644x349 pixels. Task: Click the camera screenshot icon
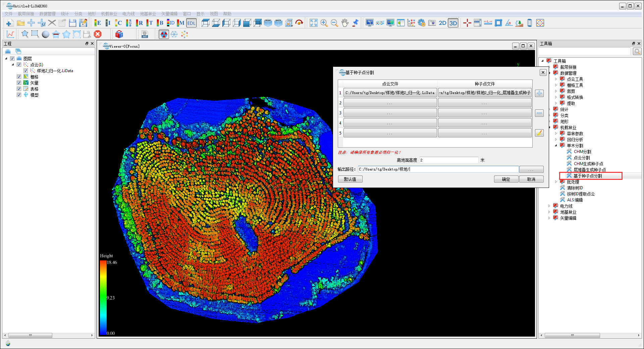pyautogui.click(x=432, y=23)
